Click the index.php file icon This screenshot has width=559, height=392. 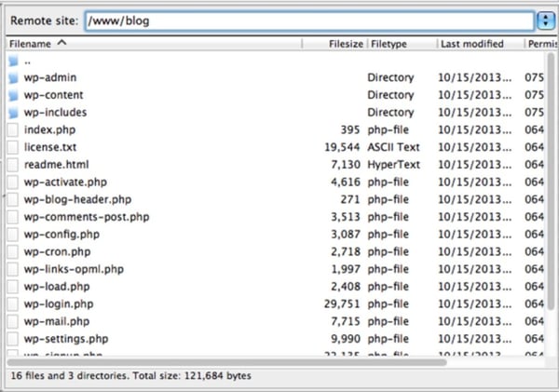pos(13,130)
